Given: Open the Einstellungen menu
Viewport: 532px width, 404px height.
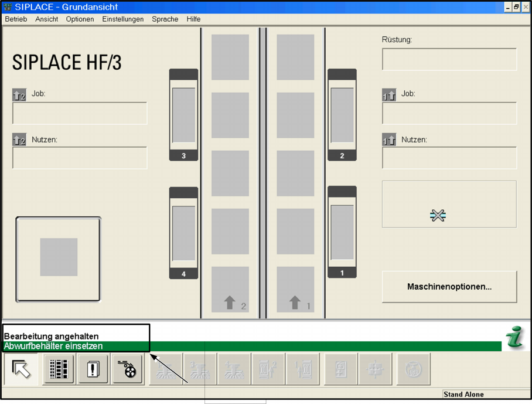Looking at the screenshot, I should (122, 19).
